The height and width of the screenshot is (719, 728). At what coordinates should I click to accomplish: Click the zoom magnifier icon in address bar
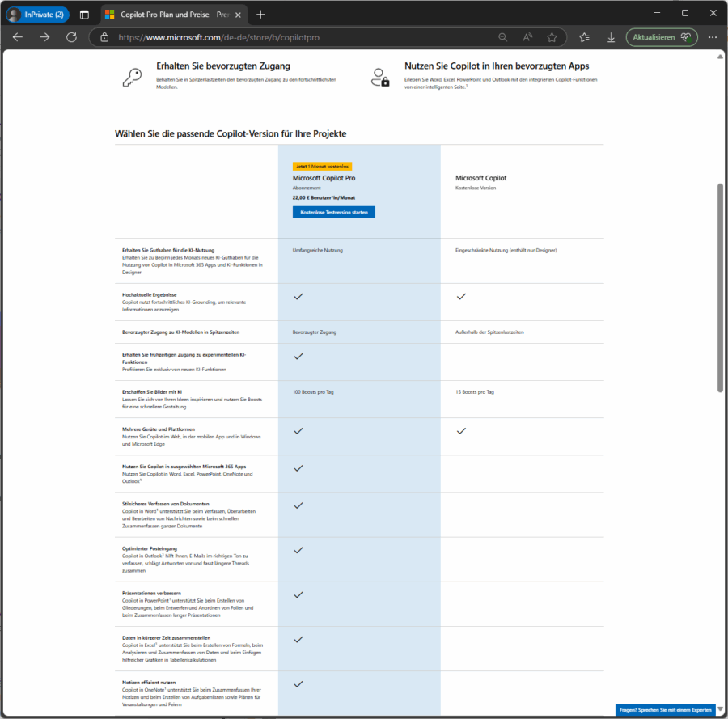[503, 37]
